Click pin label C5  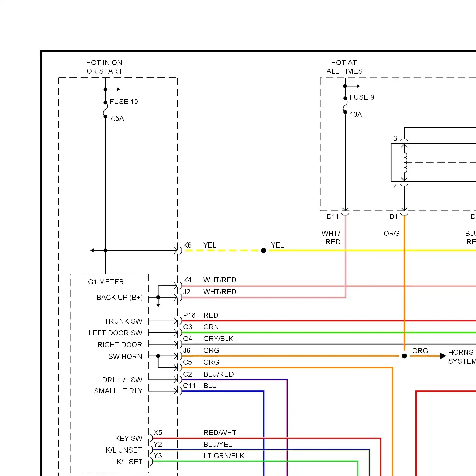pos(187,362)
